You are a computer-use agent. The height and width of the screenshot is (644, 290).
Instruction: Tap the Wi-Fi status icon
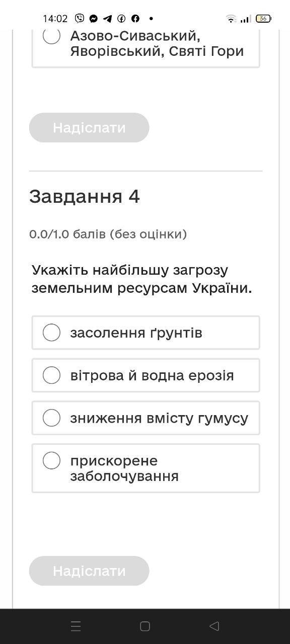point(231,19)
